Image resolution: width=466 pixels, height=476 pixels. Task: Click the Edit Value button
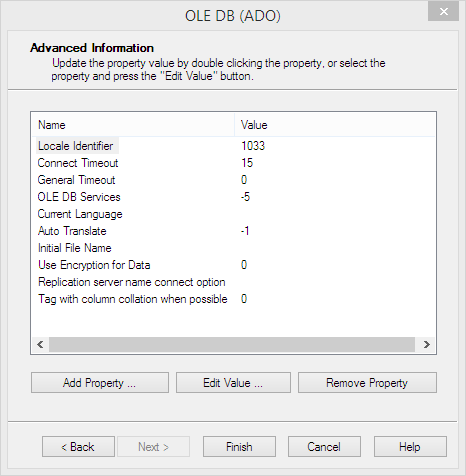click(x=233, y=383)
